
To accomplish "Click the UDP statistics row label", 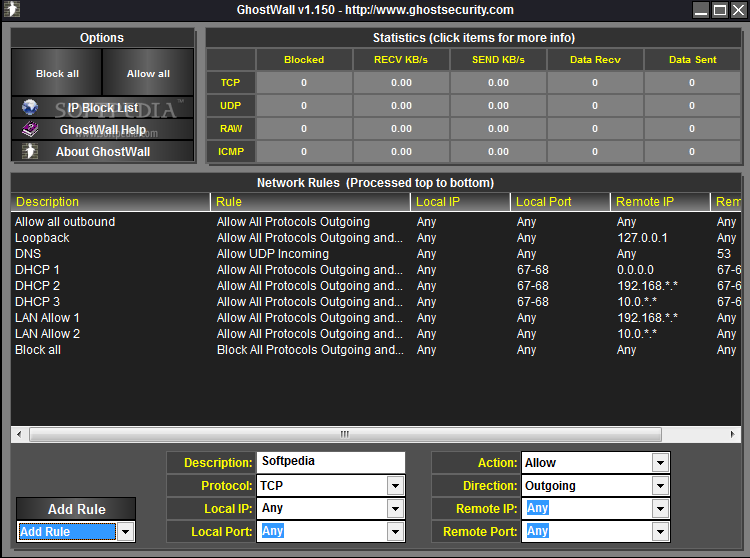I will click(x=231, y=106).
